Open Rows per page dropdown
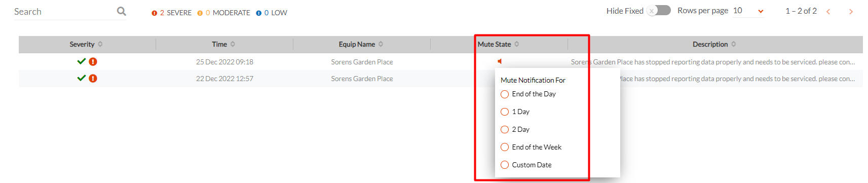Image resolution: width=868 pixels, height=183 pixels. coord(748,11)
